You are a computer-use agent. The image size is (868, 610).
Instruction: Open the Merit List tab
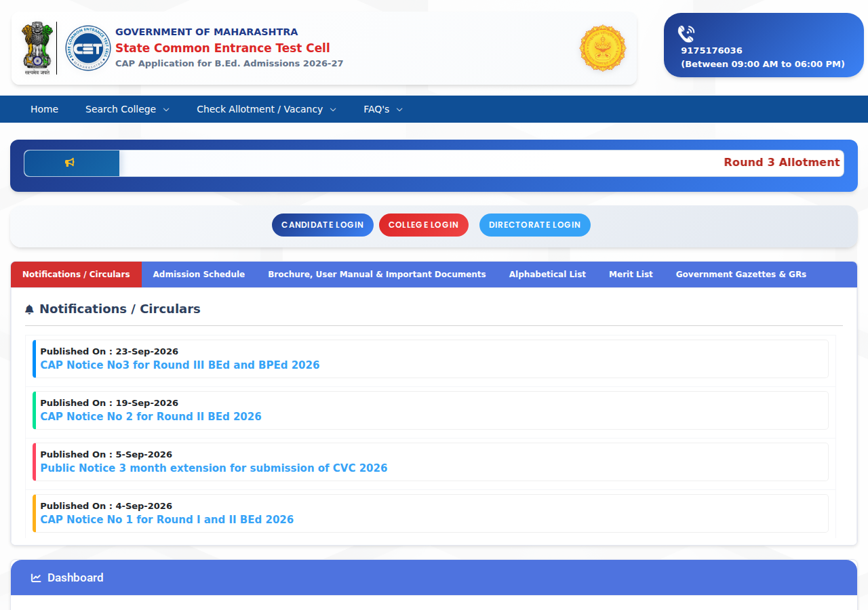[x=631, y=274]
